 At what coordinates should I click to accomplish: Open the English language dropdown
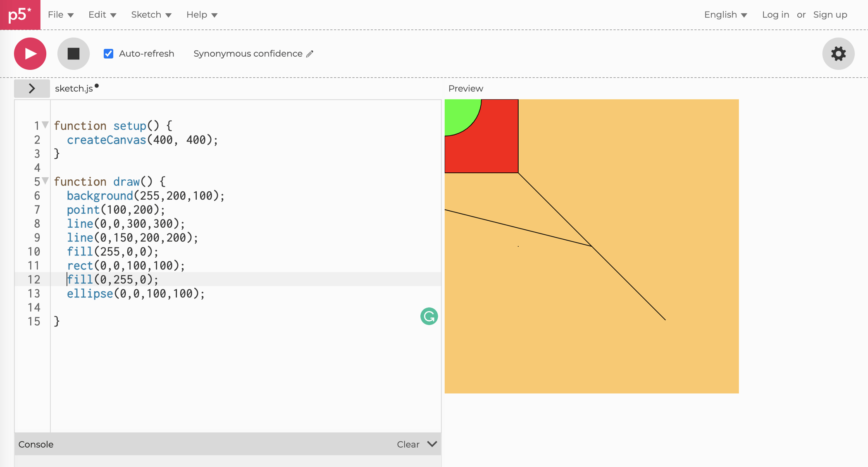pyautogui.click(x=725, y=15)
